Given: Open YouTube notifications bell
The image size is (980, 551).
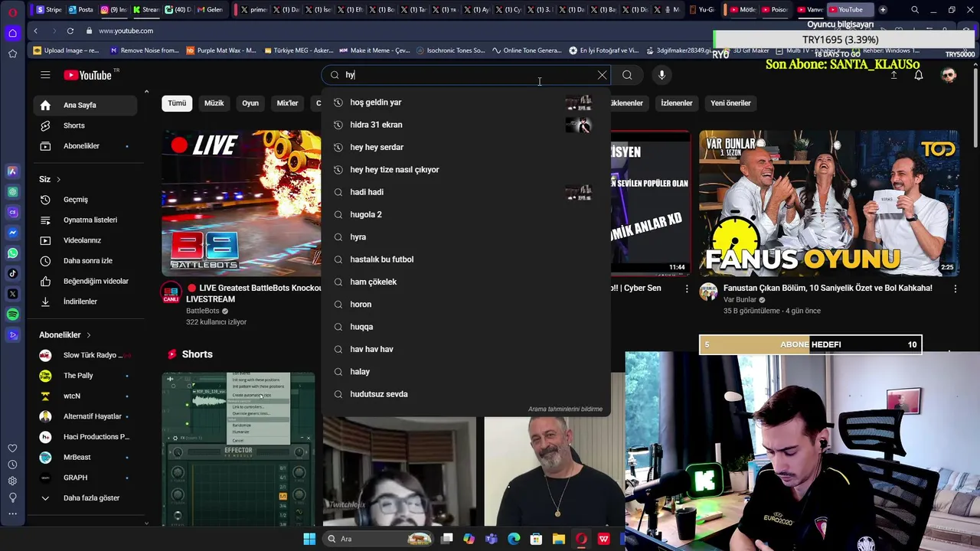Looking at the screenshot, I should click(919, 75).
